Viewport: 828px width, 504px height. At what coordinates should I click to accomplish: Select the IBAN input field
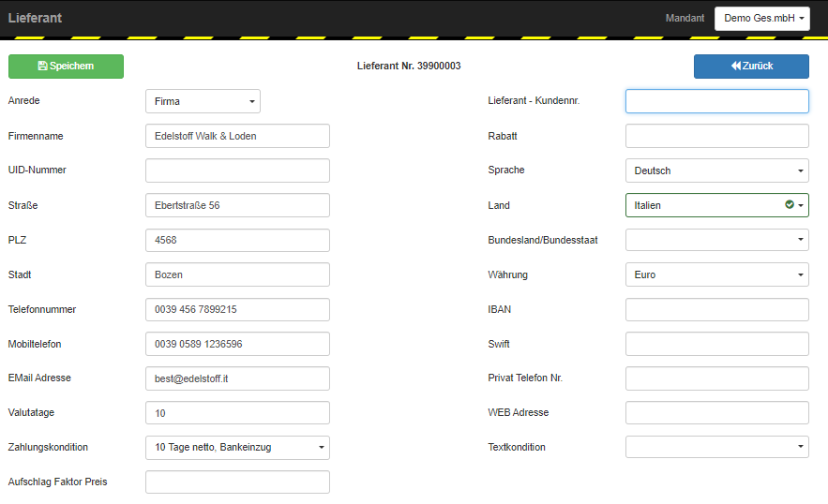click(x=716, y=310)
